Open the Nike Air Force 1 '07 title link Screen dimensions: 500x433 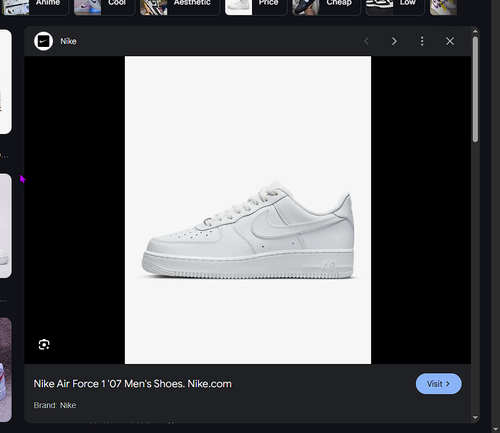[132, 384]
